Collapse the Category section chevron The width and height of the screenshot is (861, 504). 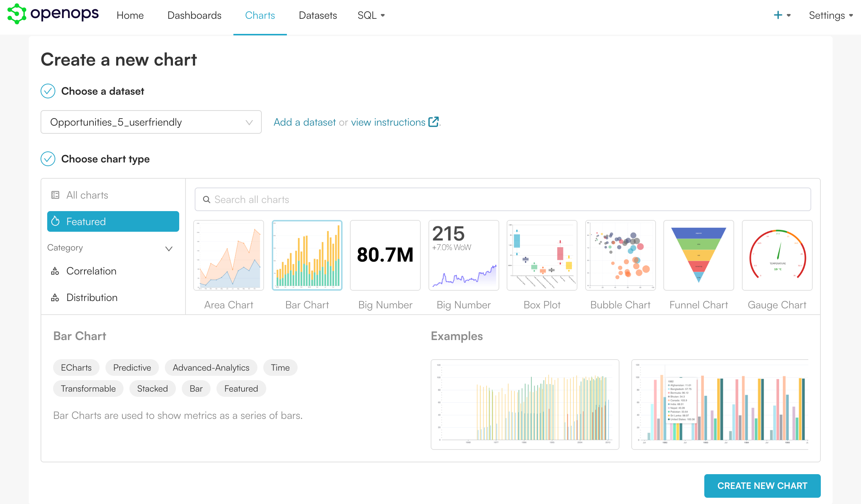[169, 249]
